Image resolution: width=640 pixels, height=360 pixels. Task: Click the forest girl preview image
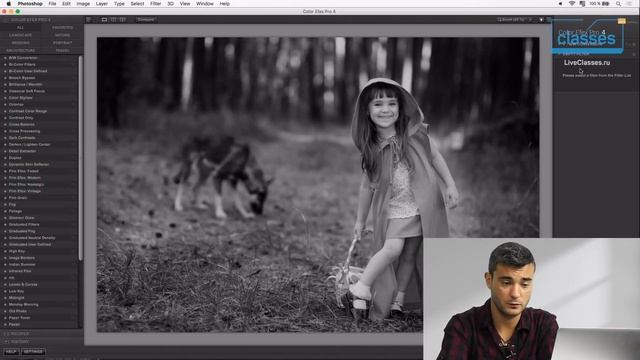[x=318, y=184]
